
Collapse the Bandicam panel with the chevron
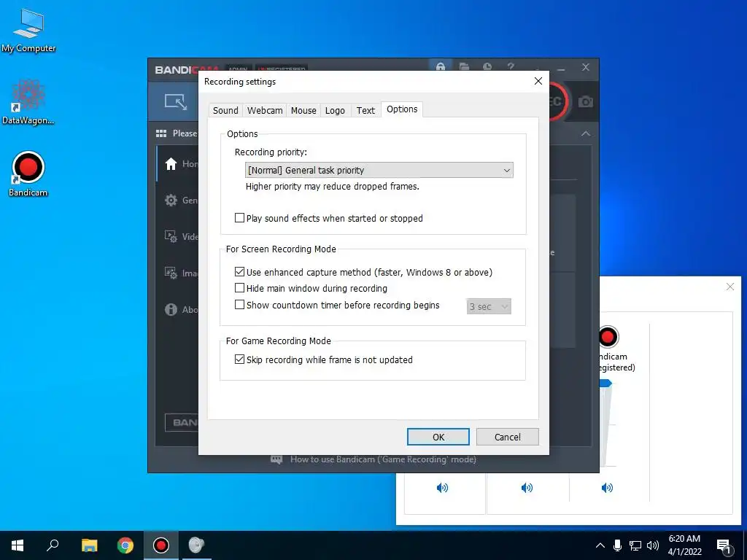point(586,134)
